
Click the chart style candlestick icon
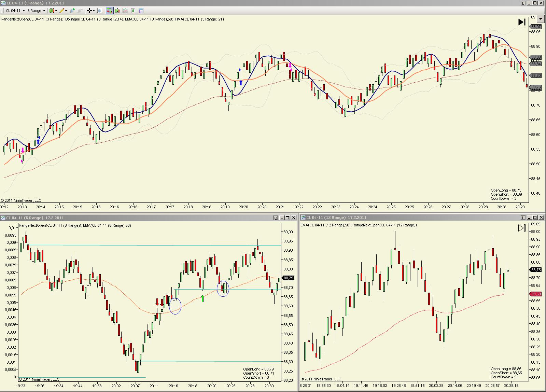click(52, 11)
